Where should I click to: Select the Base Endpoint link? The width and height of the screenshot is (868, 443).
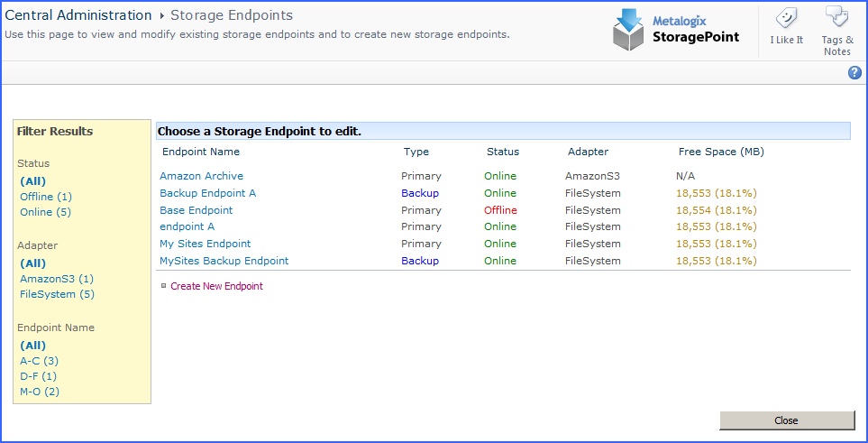(x=196, y=210)
